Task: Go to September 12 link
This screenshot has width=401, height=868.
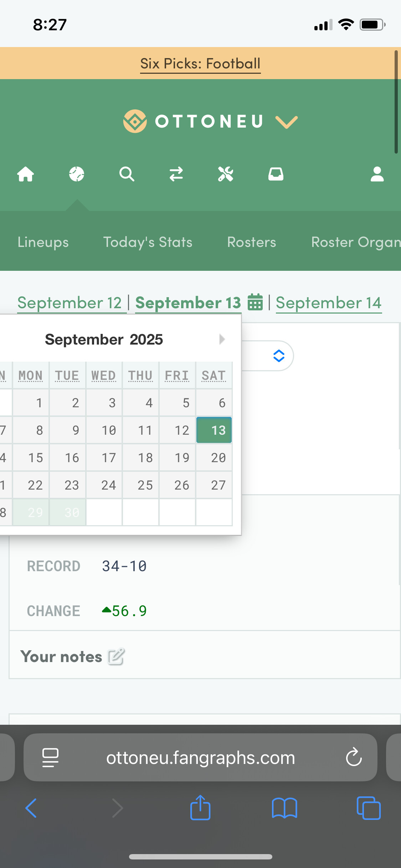Action: [x=70, y=303]
